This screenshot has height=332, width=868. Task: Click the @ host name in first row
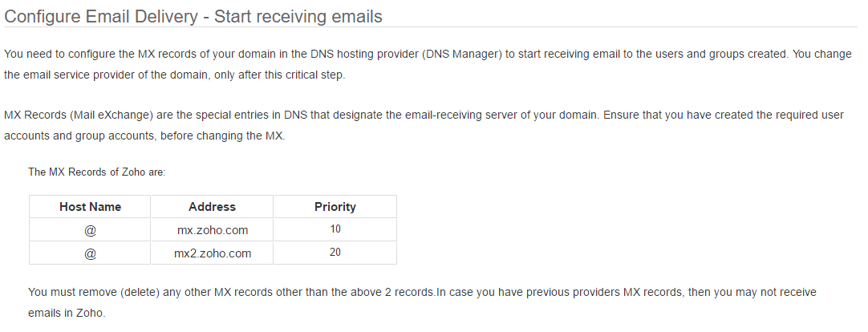[x=90, y=229]
